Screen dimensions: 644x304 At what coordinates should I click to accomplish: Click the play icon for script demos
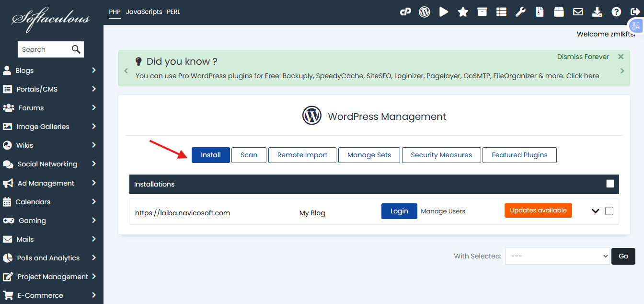[x=444, y=12]
